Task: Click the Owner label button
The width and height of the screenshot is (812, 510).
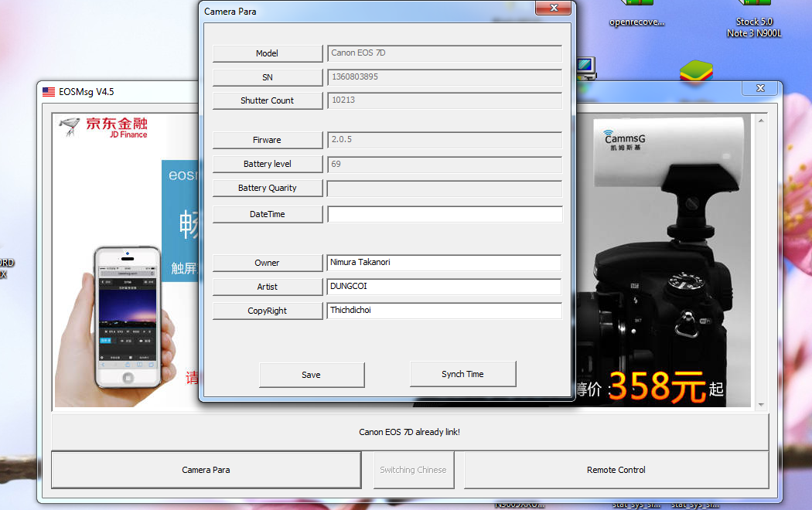Action: pos(268,263)
